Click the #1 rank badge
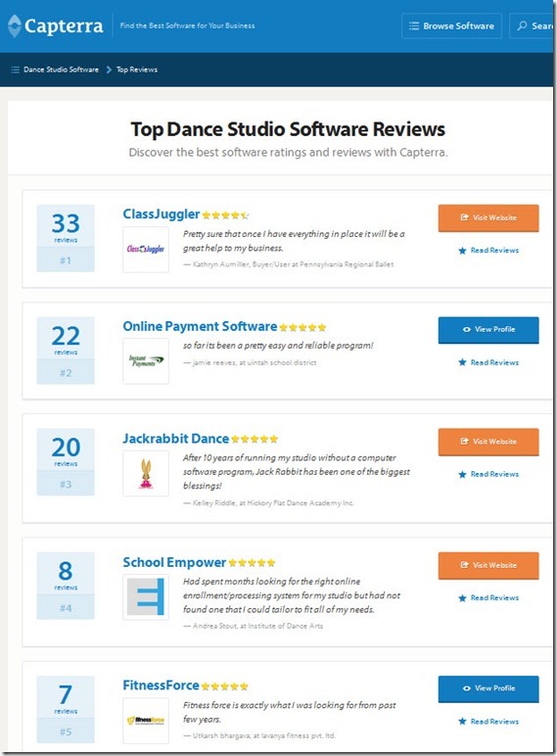Image resolution: width=557 pixels, height=756 pixels. click(x=66, y=260)
